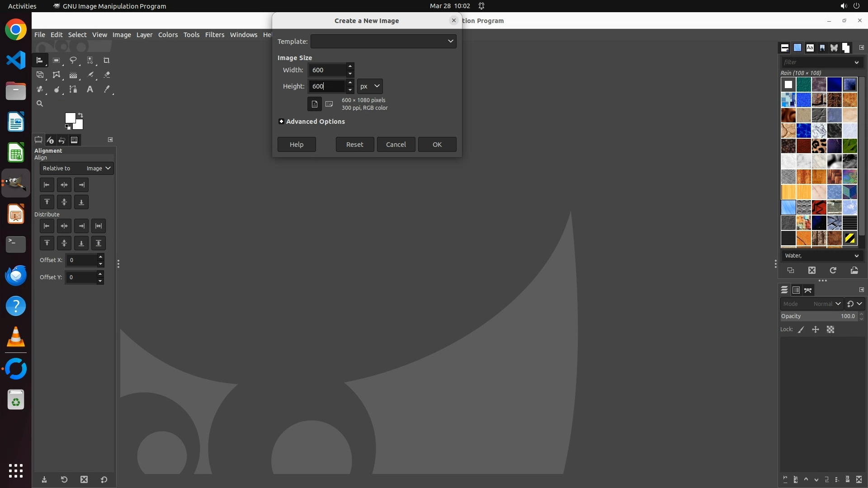Select the Text tool

click(90, 89)
